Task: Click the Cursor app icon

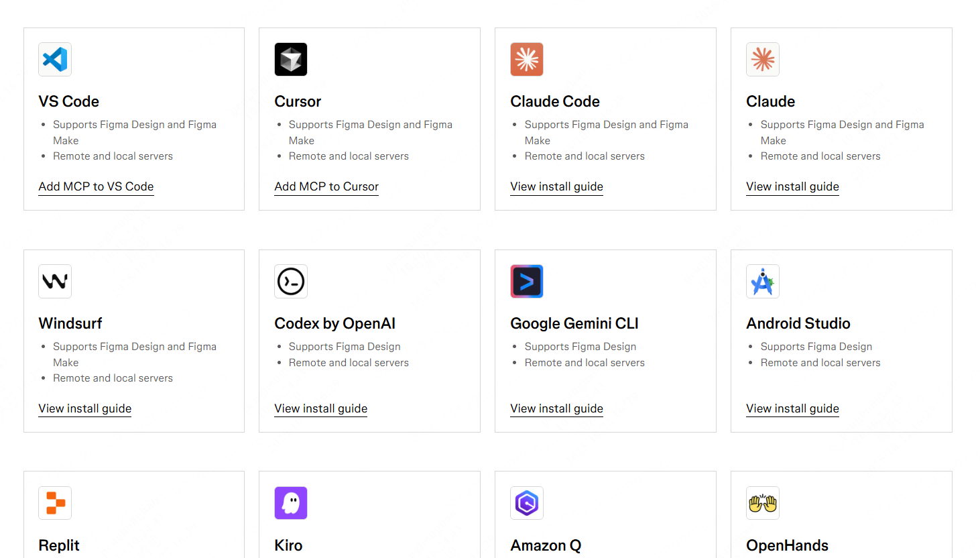Action: coord(291,60)
